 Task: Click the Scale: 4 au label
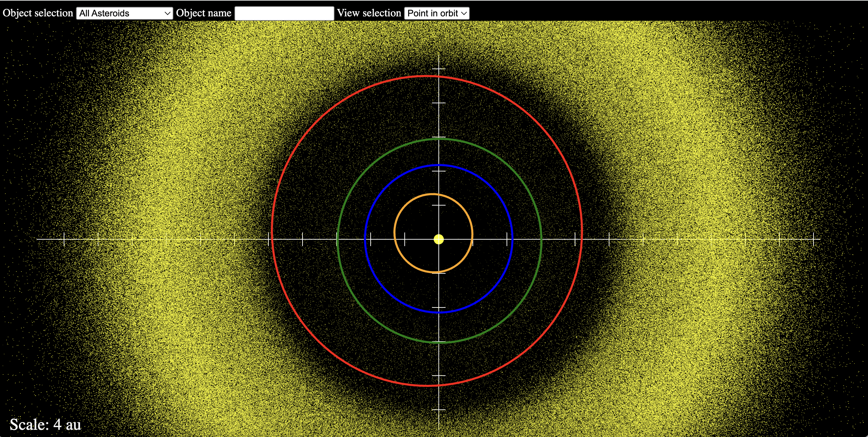click(x=45, y=425)
